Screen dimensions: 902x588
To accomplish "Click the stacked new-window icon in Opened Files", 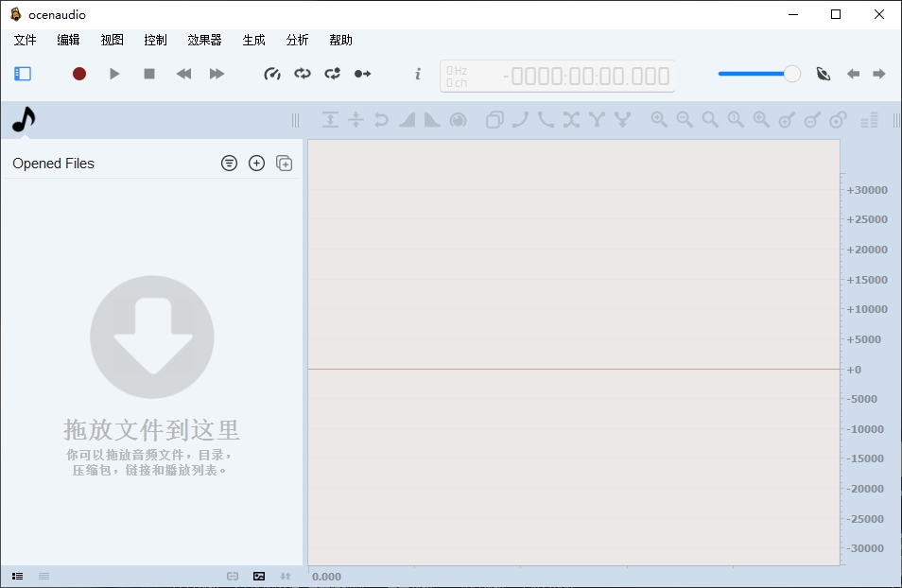I will click(x=284, y=164).
